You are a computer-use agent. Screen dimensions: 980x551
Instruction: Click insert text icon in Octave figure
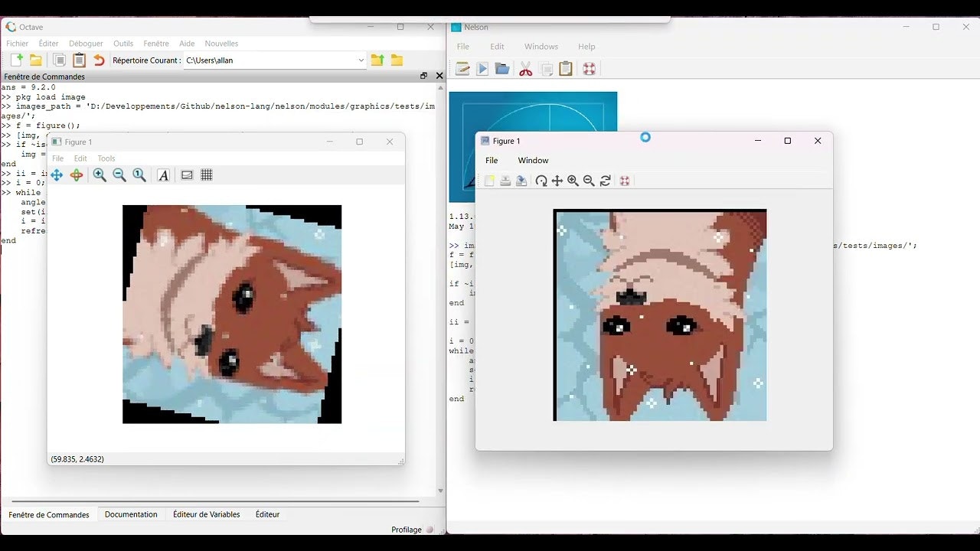(x=163, y=175)
